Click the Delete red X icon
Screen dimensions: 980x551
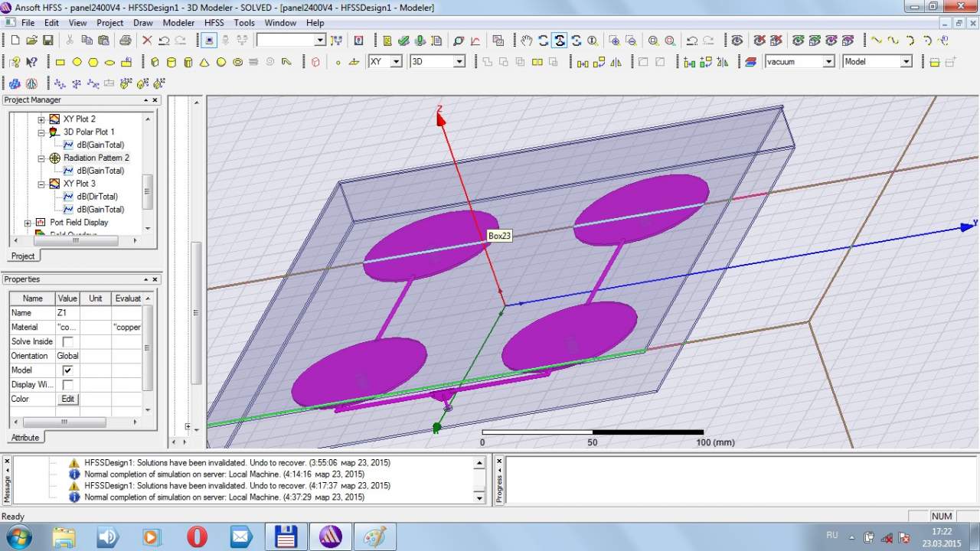point(147,41)
